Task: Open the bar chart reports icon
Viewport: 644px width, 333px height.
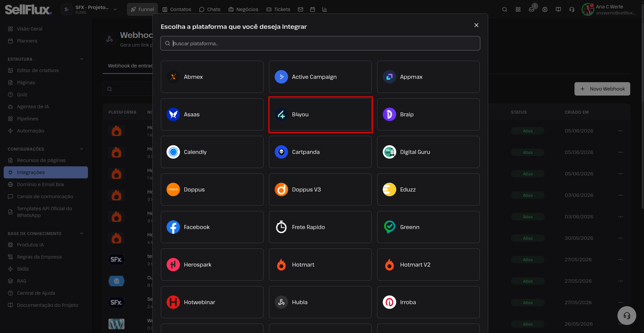Action: tap(324, 9)
